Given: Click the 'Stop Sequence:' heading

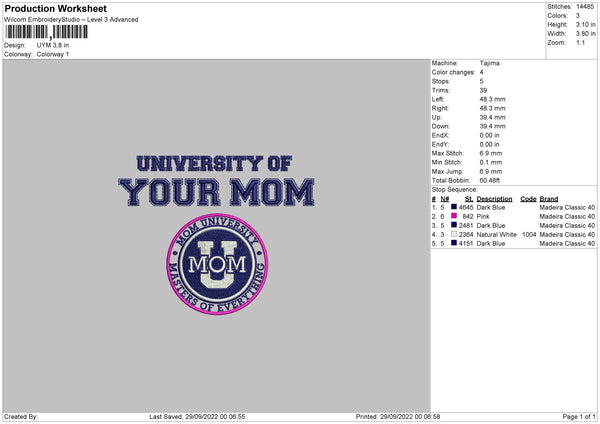Looking at the screenshot, I should pyautogui.click(x=455, y=189).
